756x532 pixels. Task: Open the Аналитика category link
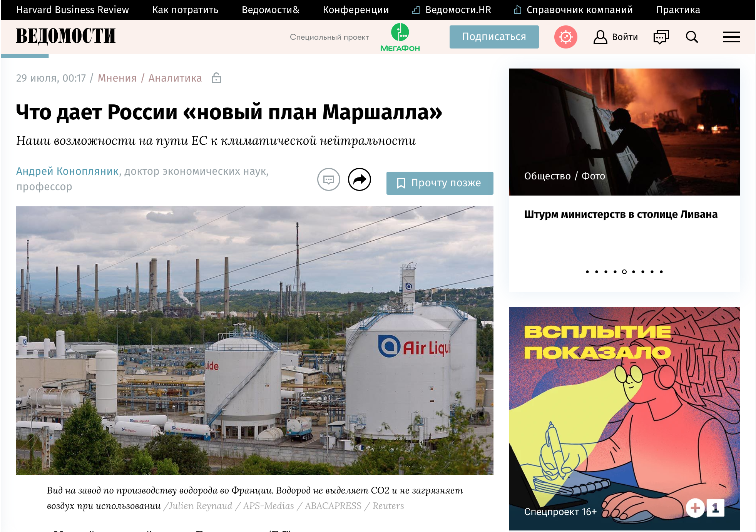tap(175, 78)
